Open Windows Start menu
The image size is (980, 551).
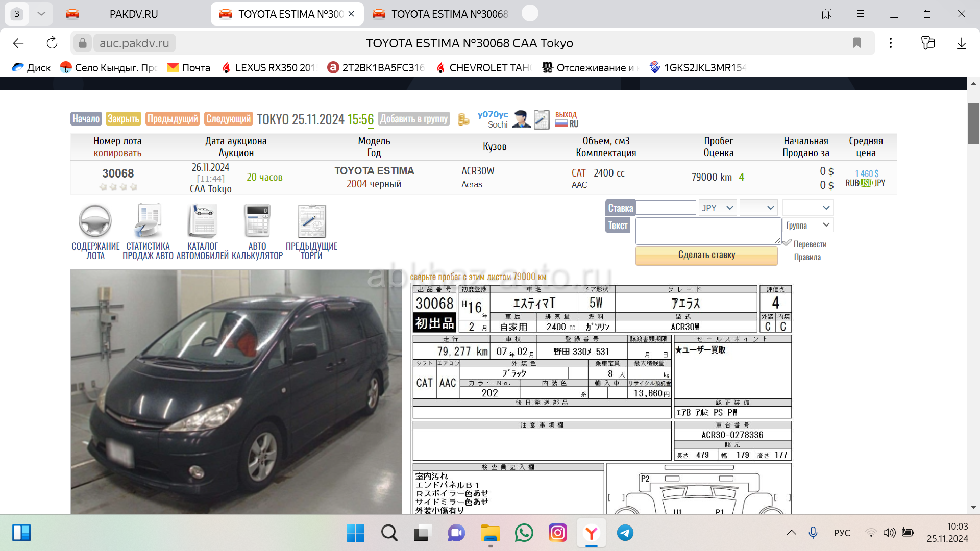(355, 533)
